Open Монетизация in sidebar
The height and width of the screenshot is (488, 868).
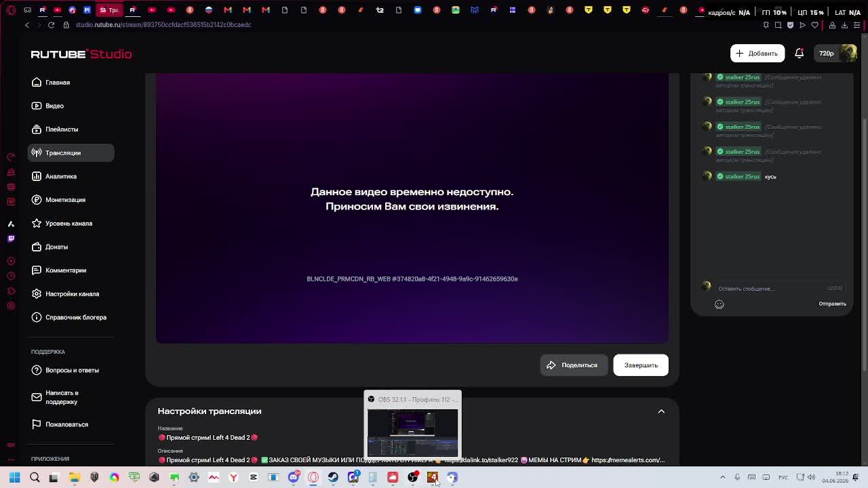71,199
